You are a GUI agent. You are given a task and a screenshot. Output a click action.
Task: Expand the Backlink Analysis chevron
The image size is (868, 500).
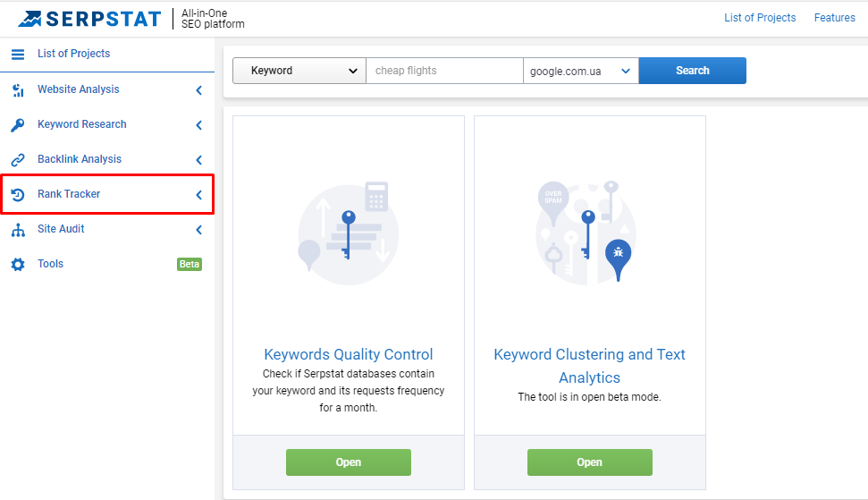pos(198,159)
